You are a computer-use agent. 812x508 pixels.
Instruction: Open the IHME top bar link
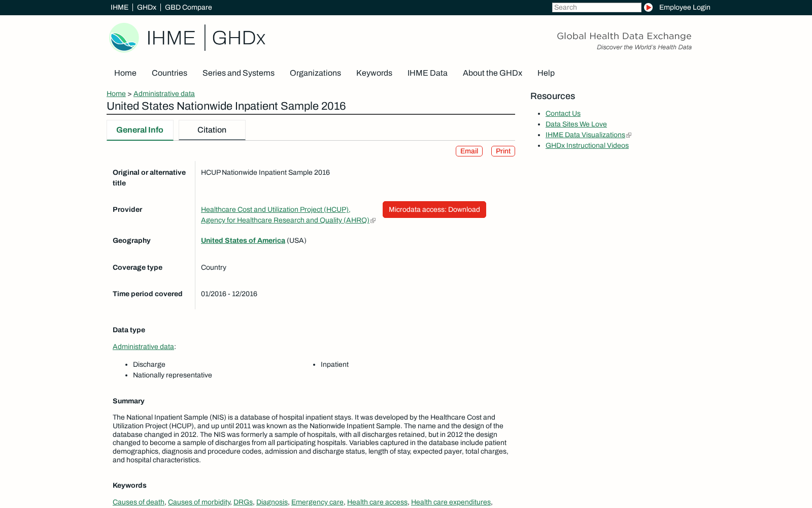tap(119, 7)
